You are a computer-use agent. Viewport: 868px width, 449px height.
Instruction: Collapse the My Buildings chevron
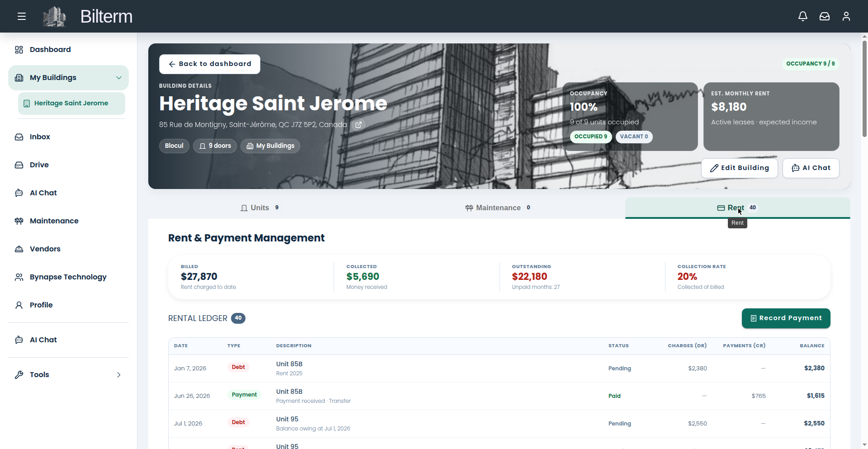119,78
